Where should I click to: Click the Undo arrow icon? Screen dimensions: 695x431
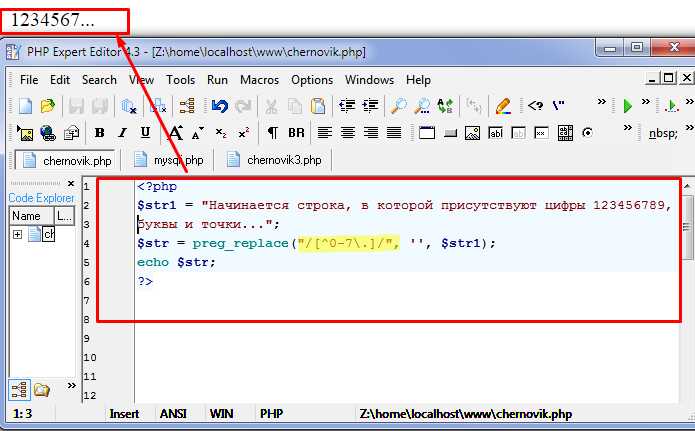[219, 105]
